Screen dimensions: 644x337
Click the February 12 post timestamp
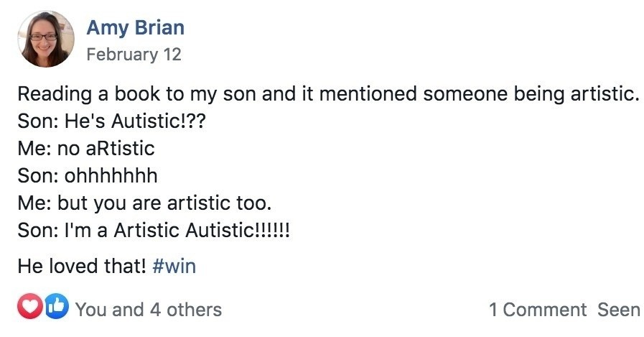pyautogui.click(x=134, y=54)
